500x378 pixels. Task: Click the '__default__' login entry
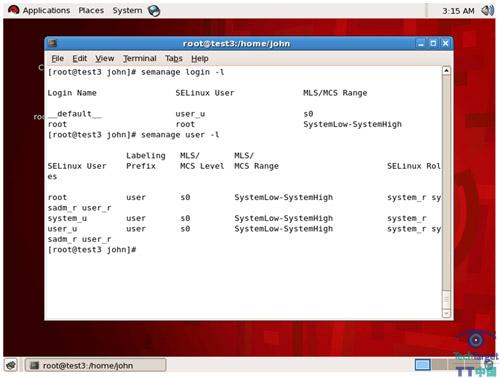[x=75, y=114]
